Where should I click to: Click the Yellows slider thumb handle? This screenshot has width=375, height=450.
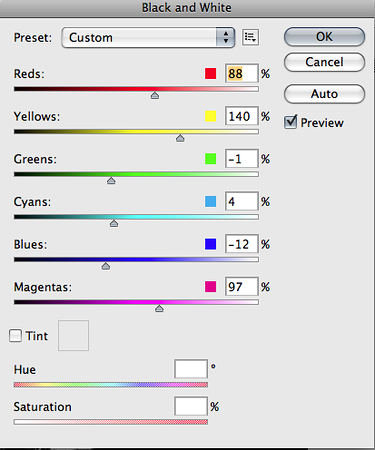click(180, 138)
